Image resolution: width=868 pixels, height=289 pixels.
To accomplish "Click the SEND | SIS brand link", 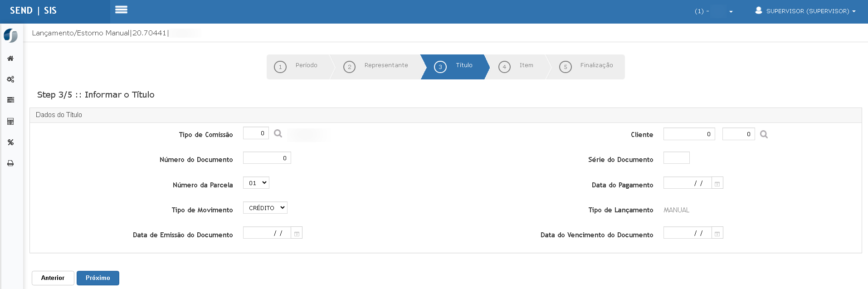I will tap(33, 10).
